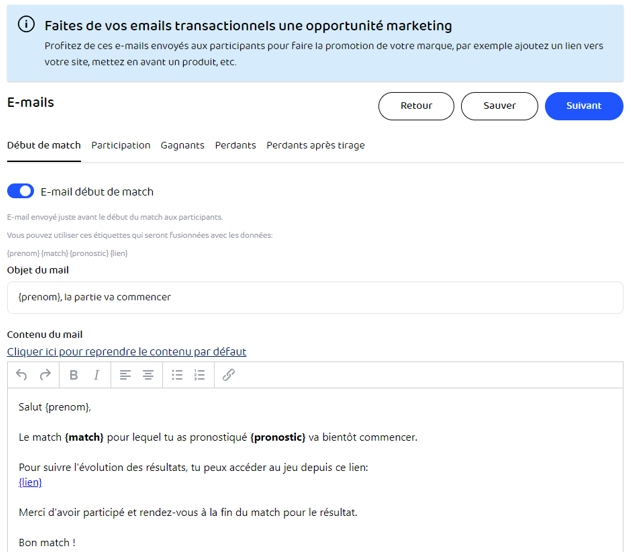Go to the Perdants après tirage tab

(315, 145)
